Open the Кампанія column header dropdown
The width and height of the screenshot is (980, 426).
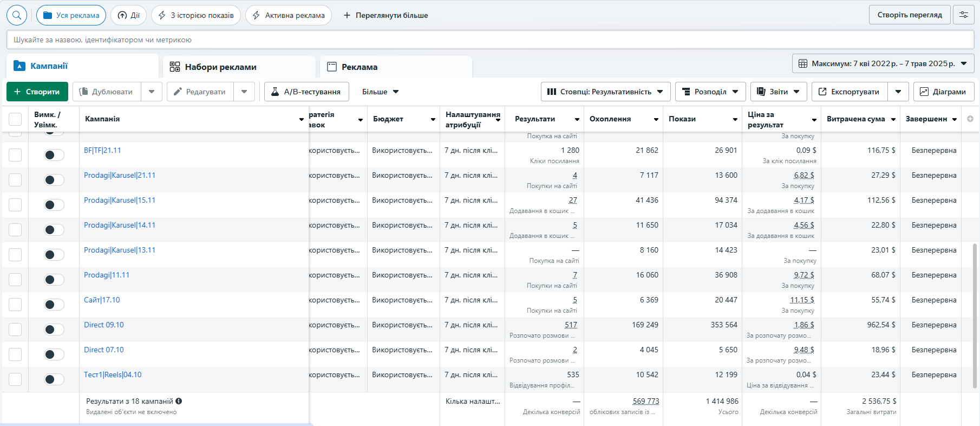(302, 119)
